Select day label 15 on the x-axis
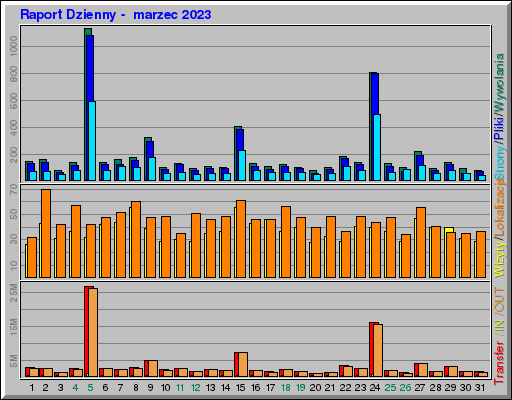Screen dimensions: 512x400 click(x=240, y=388)
